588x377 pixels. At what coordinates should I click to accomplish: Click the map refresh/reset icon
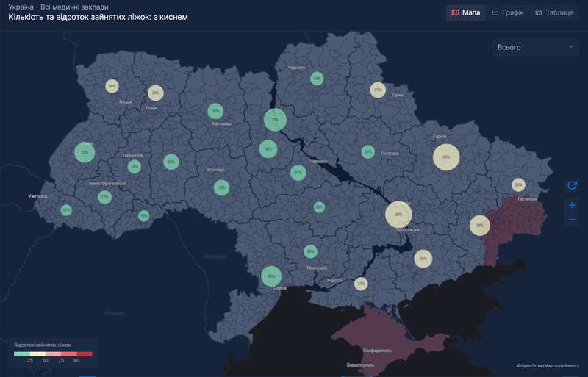click(572, 186)
